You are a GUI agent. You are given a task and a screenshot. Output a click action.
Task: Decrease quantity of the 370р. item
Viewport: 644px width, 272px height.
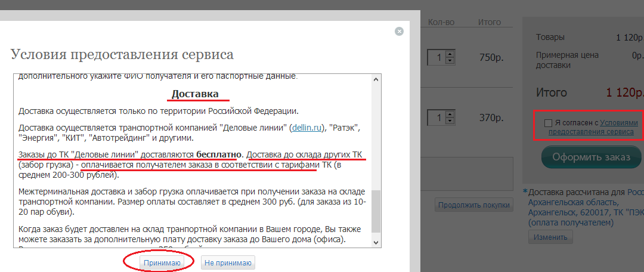[451, 122]
